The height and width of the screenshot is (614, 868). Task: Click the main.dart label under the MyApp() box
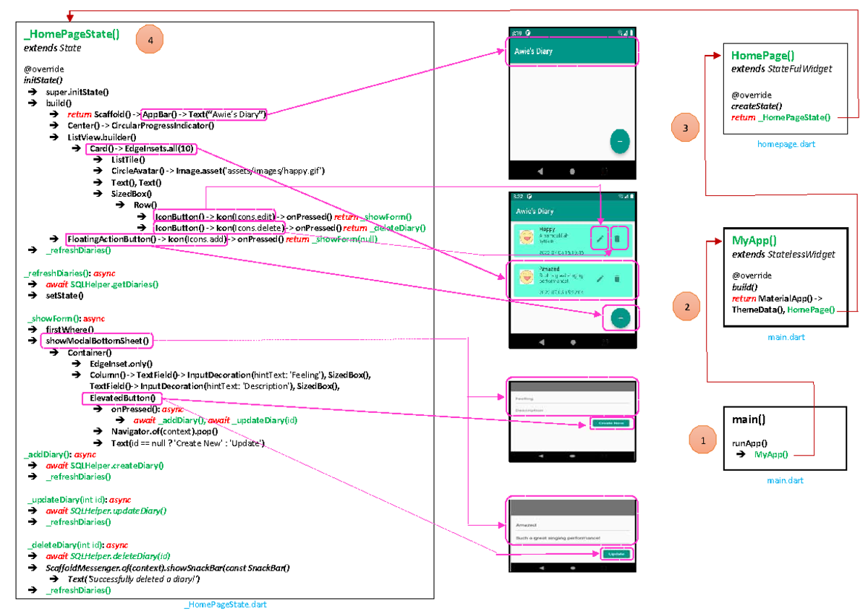tap(786, 337)
